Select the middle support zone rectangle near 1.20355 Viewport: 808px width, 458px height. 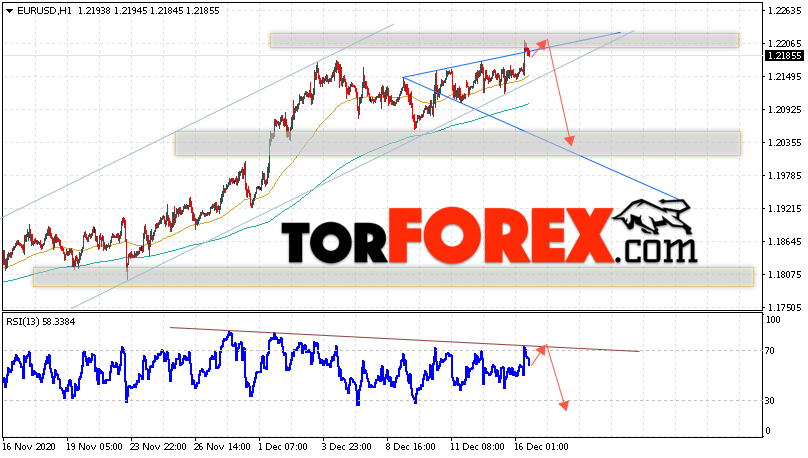coord(458,143)
